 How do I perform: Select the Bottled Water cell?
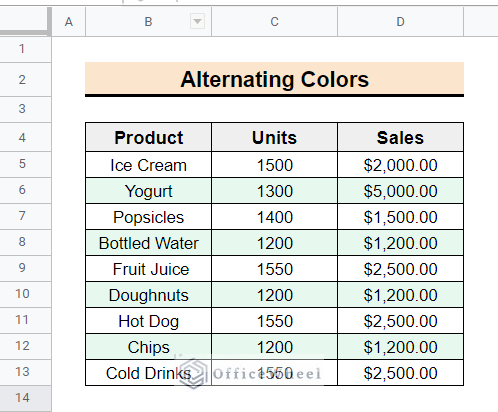click(148, 243)
